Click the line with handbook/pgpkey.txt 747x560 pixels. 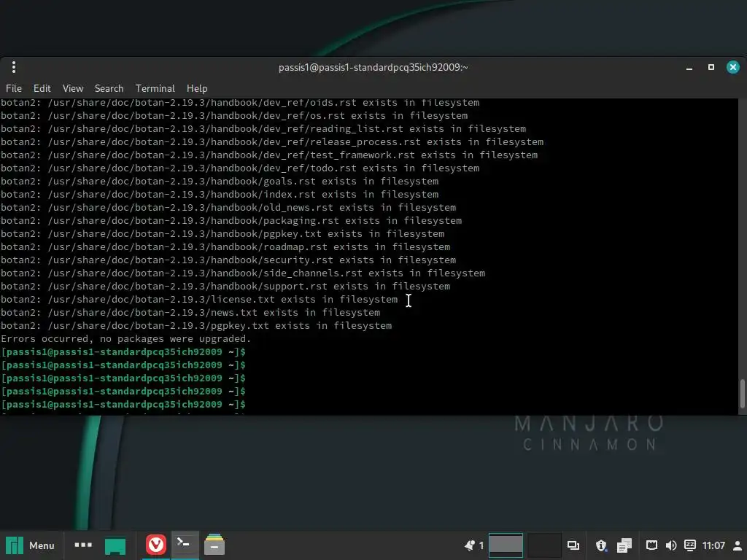222,234
